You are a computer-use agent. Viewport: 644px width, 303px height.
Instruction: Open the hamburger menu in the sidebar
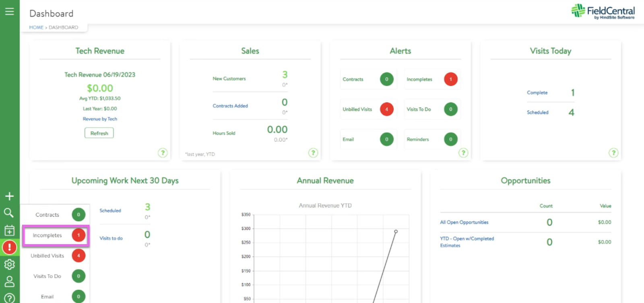(x=9, y=12)
